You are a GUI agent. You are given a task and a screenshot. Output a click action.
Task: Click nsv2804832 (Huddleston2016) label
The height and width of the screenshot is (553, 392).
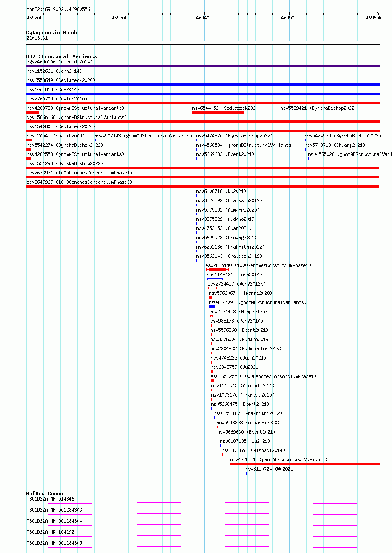point(246,349)
